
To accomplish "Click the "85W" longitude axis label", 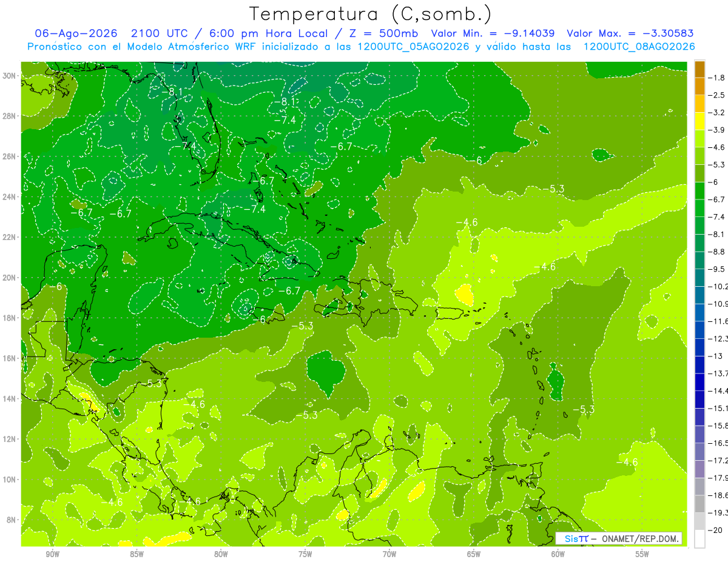I will point(136,555).
